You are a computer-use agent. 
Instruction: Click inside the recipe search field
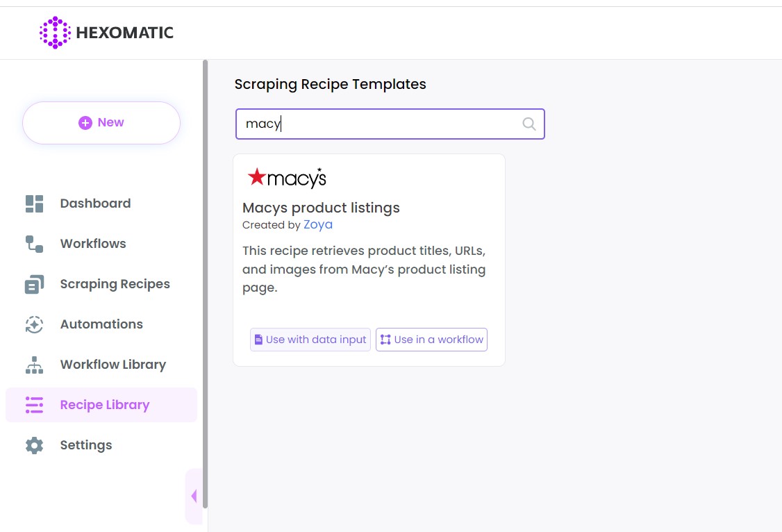[x=382, y=123]
